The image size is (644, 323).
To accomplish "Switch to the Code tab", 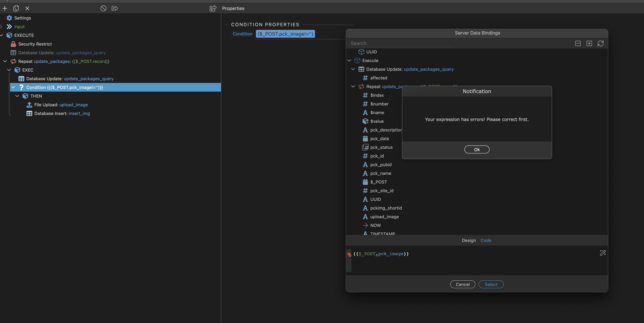I will pyautogui.click(x=486, y=240).
